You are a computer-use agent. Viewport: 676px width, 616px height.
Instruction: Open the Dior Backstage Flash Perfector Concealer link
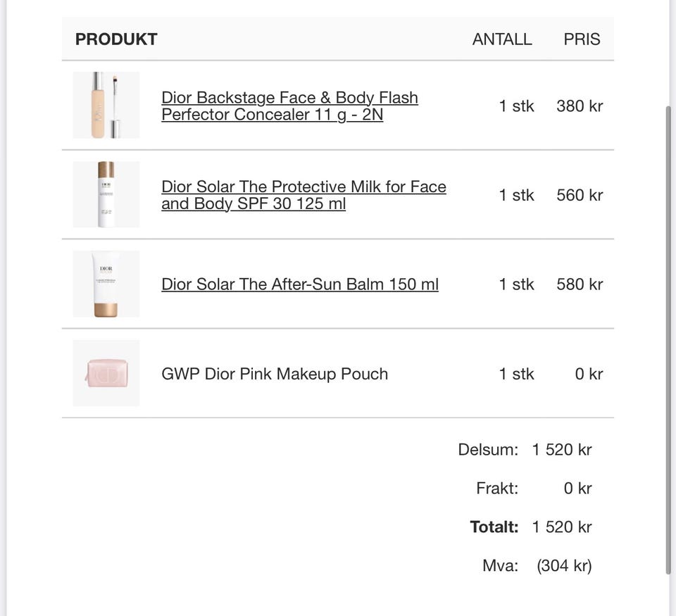pos(289,106)
